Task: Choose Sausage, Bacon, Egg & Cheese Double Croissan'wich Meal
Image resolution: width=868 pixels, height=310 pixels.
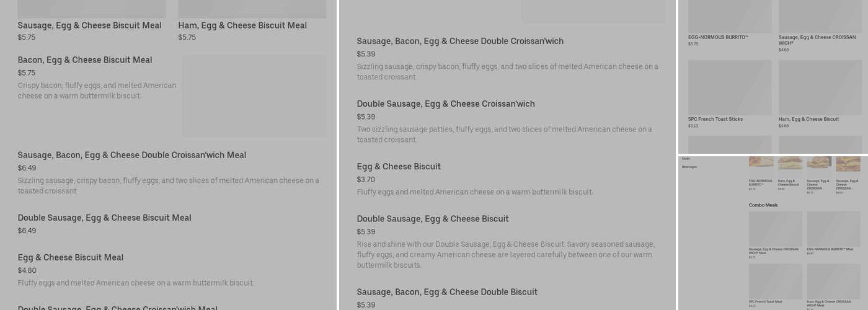Action: (131, 155)
